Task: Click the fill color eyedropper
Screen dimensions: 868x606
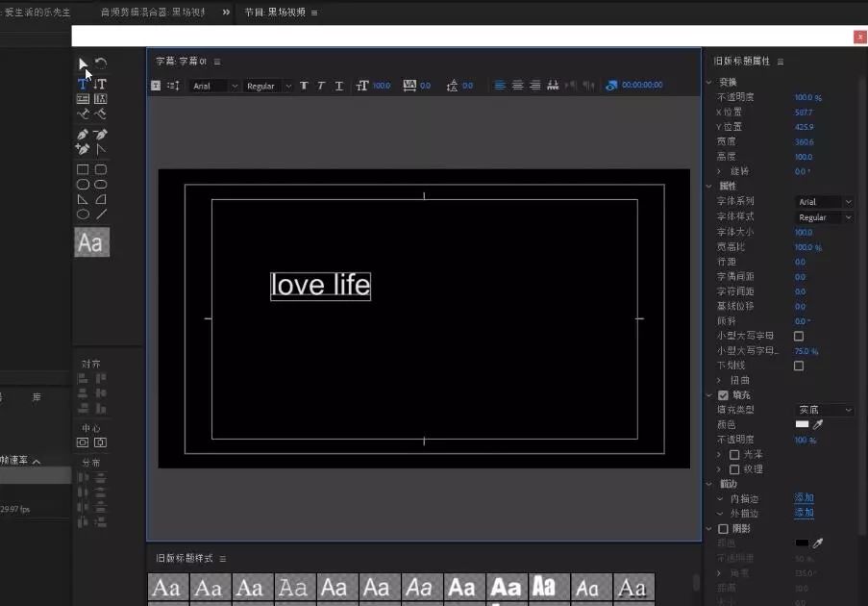Action: 818,424
